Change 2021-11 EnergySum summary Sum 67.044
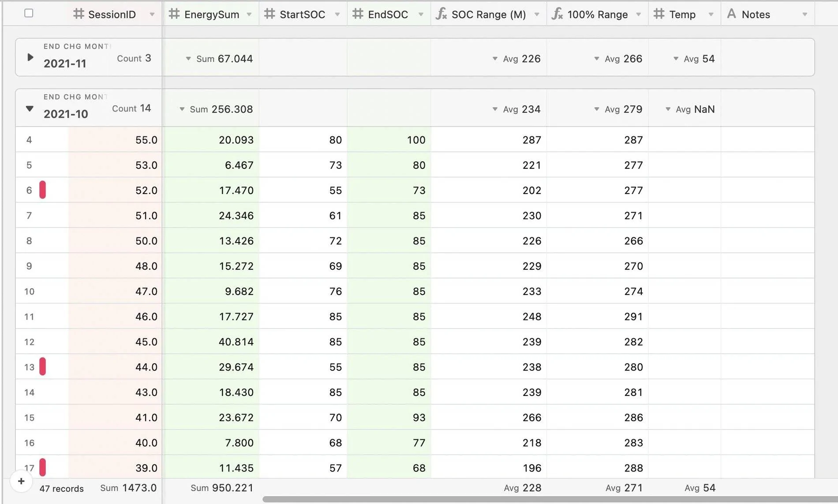Image resolution: width=838 pixels, height=504 pixels. point(219,59)
